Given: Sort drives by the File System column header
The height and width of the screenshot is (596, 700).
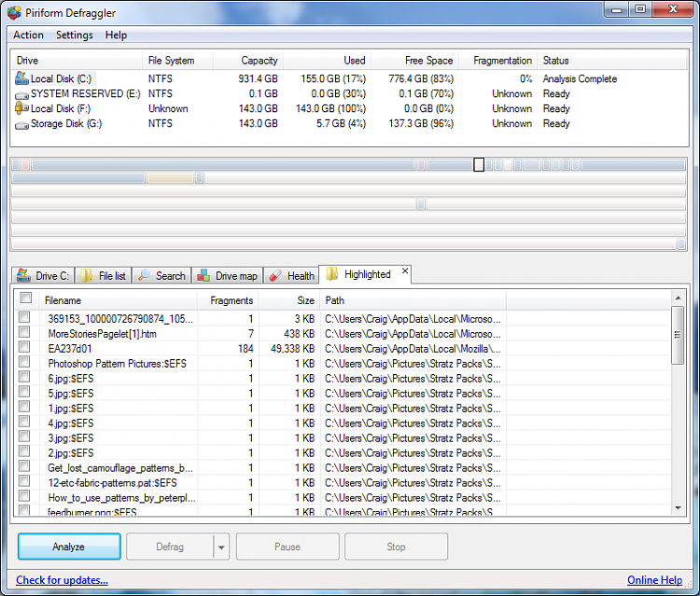Looking at the screenshot, I should (177, 61).
